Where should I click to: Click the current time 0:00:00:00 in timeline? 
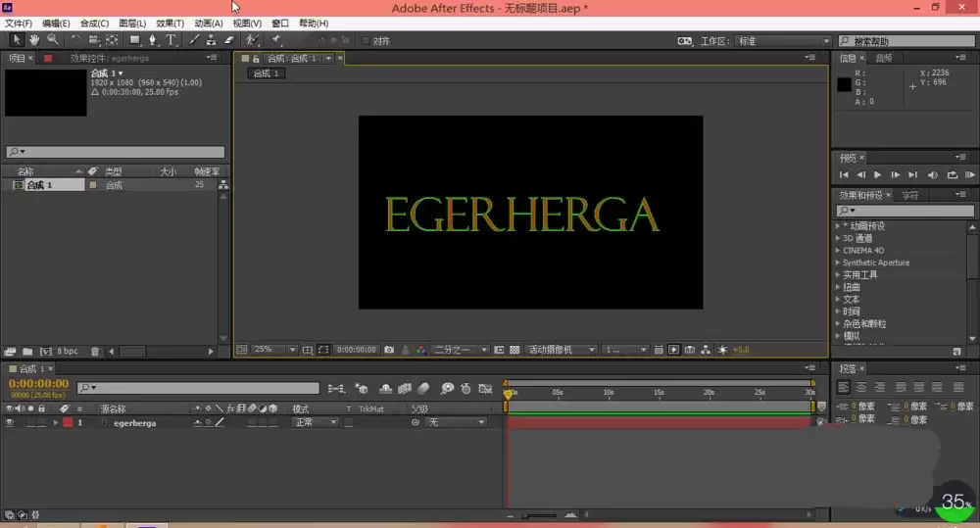tap(39, 383)
